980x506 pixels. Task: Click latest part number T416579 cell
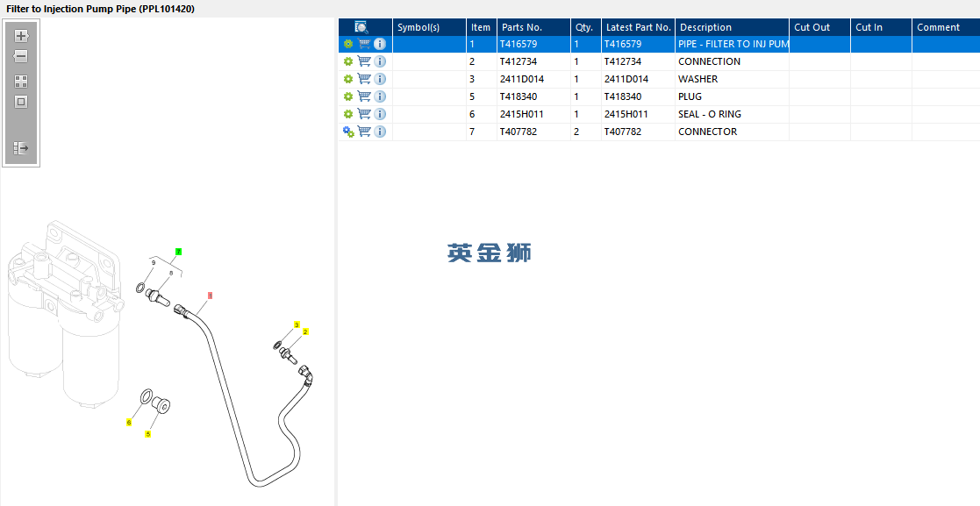pyautogui.click(x=638, y=44)
